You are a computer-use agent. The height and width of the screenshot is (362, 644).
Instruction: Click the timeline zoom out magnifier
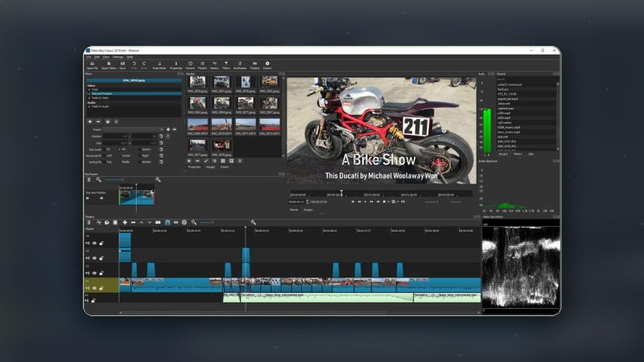(x=194, y=222)
